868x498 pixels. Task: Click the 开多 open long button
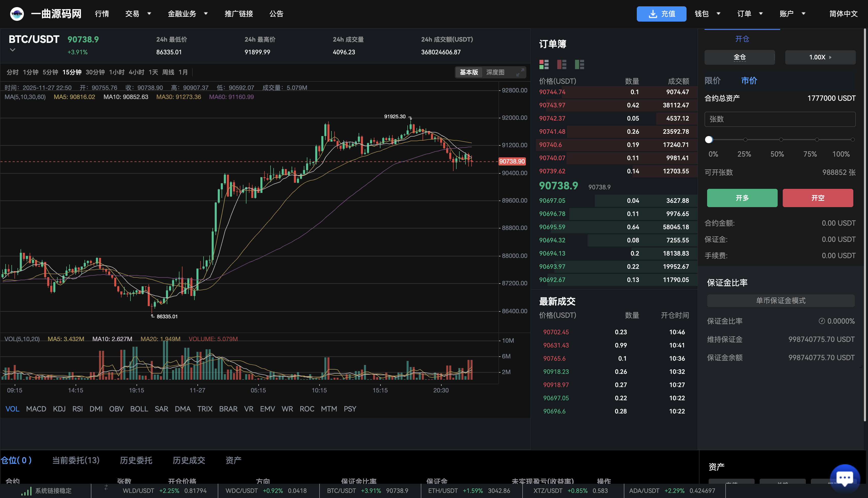tap(742, 198)
